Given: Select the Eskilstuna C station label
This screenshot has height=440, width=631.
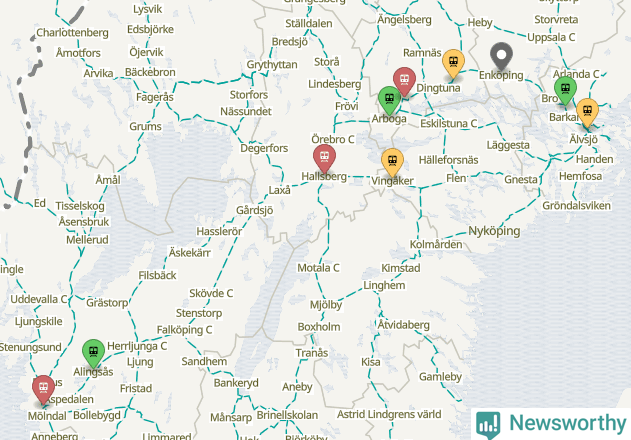Looking at the screenshot, I should [449, 123].
